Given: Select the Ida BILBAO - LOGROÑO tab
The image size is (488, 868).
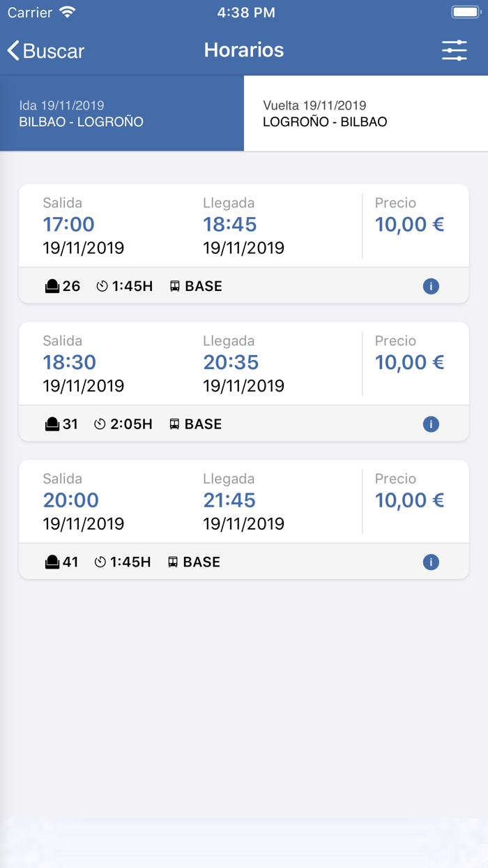Looking at the screenshot, I should click(122, 114).
